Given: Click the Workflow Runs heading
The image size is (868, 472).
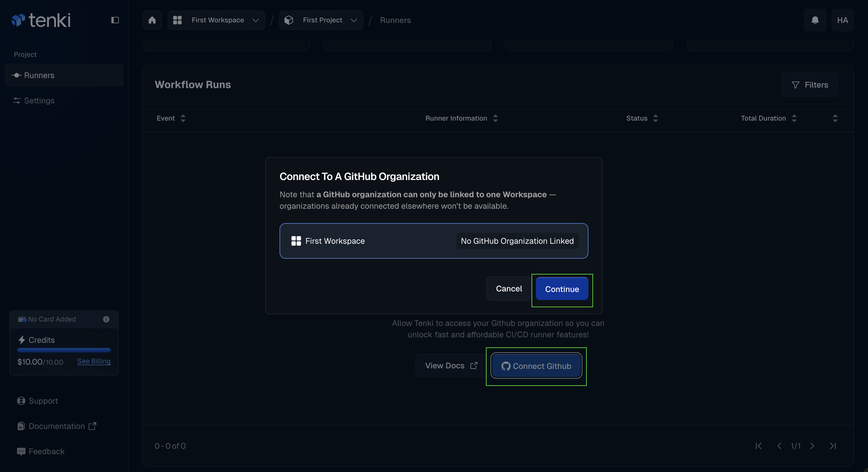Looking at the screenshot, I should coord(193,84).
